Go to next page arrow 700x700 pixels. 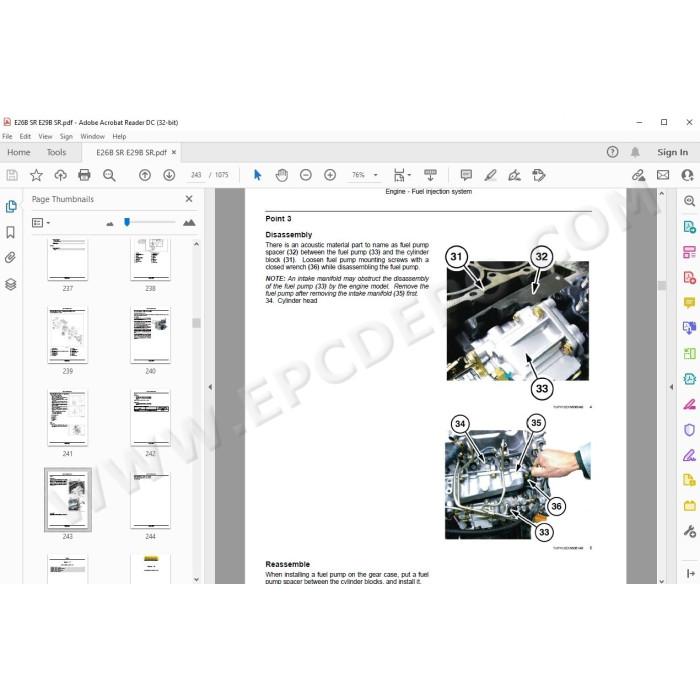point(169,175)
